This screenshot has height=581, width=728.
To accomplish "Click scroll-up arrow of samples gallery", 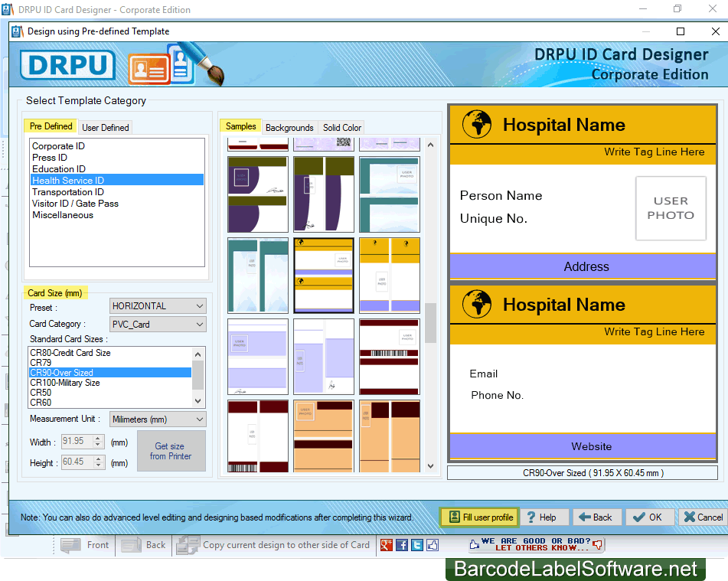I will coord(430,145).
